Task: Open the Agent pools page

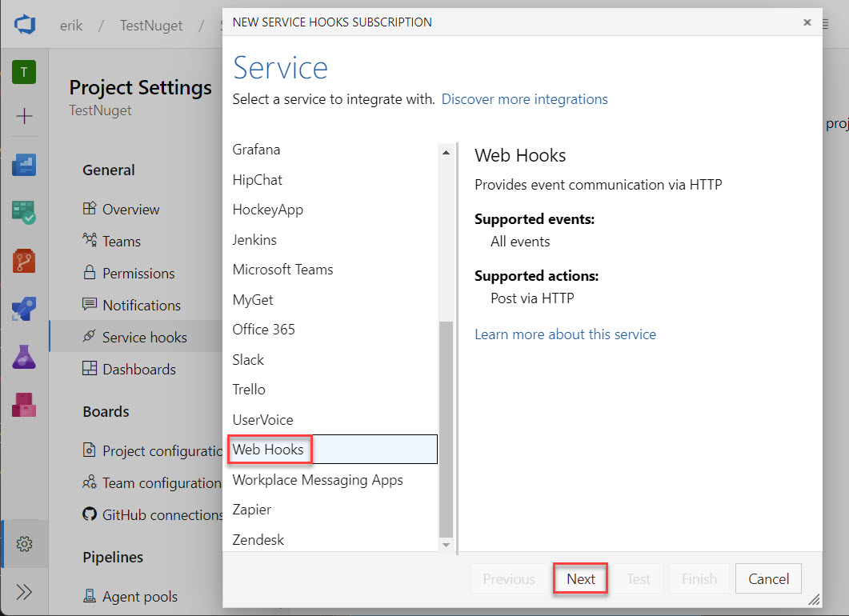Action: (x=140, y=597)
